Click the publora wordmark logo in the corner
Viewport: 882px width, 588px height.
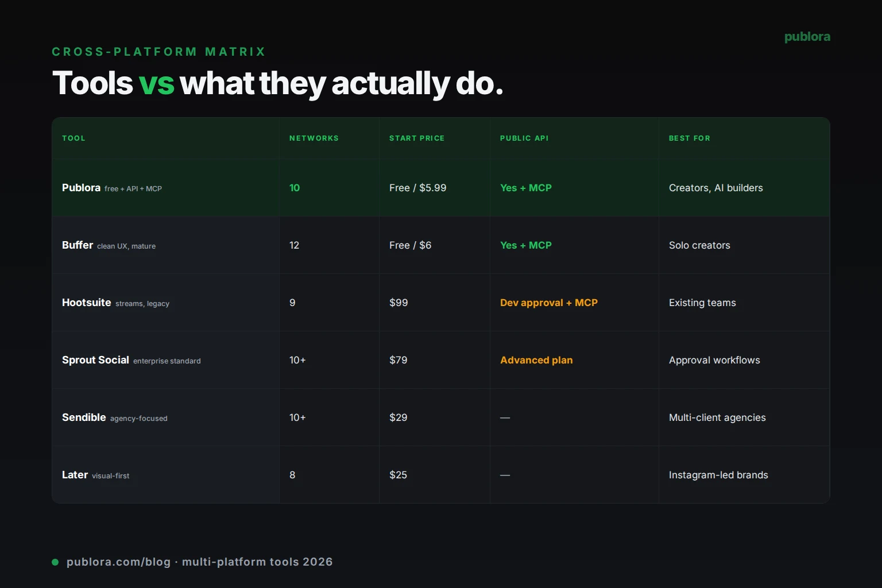click(x=807, y=37)
